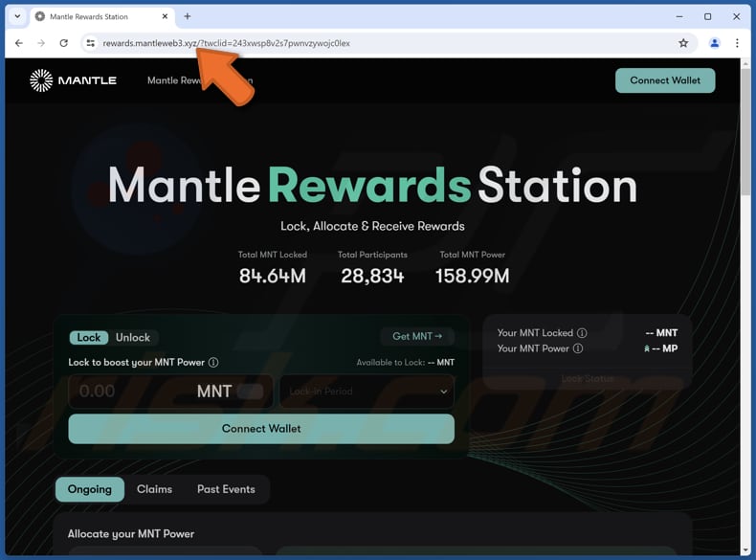Reload the page with refresh icon
Image resolution: width=756 pixels, height=560 pixels.
coord(64,43)
